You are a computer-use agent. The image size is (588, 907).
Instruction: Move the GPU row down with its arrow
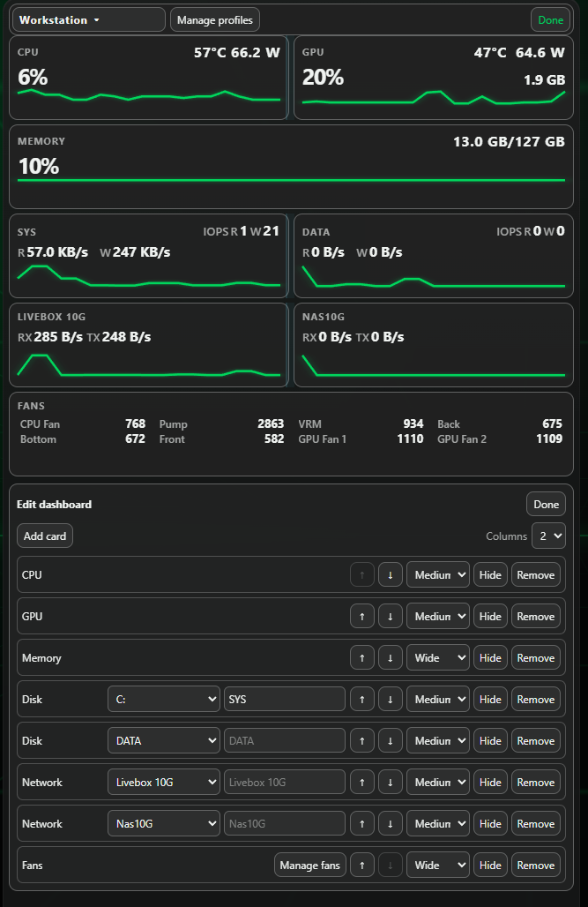pyautogui.click(x=391, y=617)
